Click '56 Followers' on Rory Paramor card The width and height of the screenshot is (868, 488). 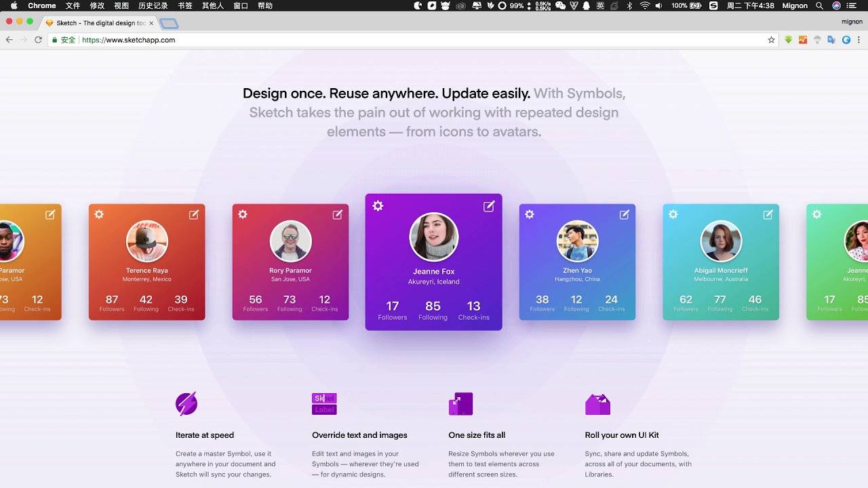pos(256,303)
